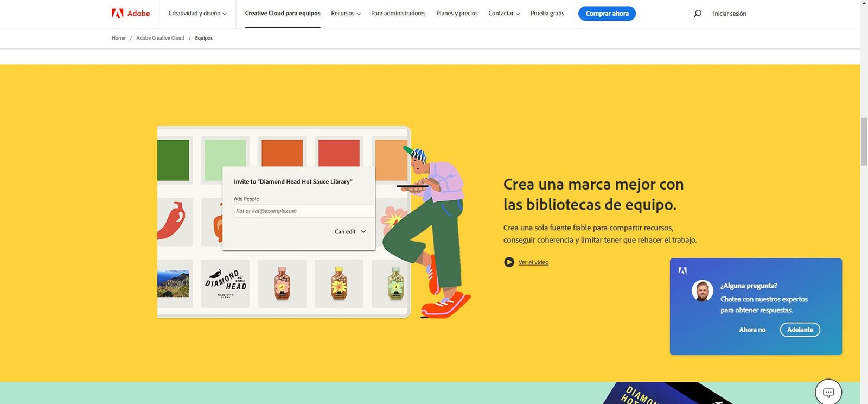Select Creative Cloud para equipos tab
The height and width of the screenshot is (404, 868).
283,14
